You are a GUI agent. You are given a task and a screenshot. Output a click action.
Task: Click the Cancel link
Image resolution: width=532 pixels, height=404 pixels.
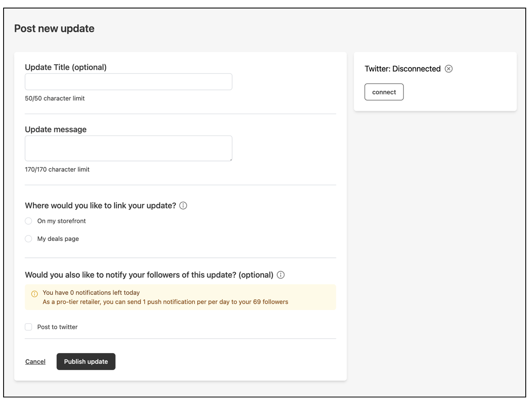tap(35, 362)
